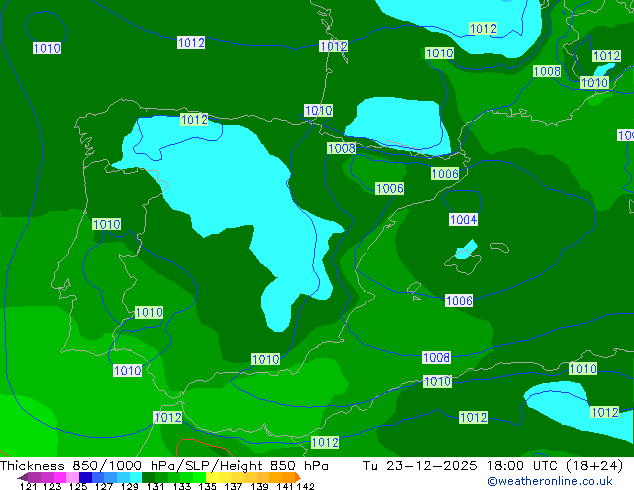Image resolution: width=634 pixels, height=490 pixels.
Task: Click legend value 121
Action: [28, 486]
